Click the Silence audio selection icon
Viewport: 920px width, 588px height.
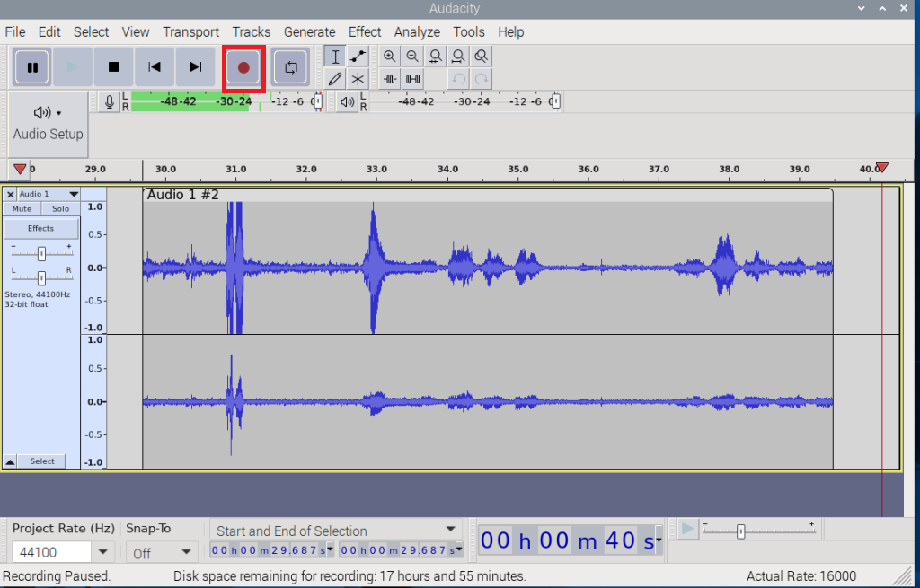point(413,79)
